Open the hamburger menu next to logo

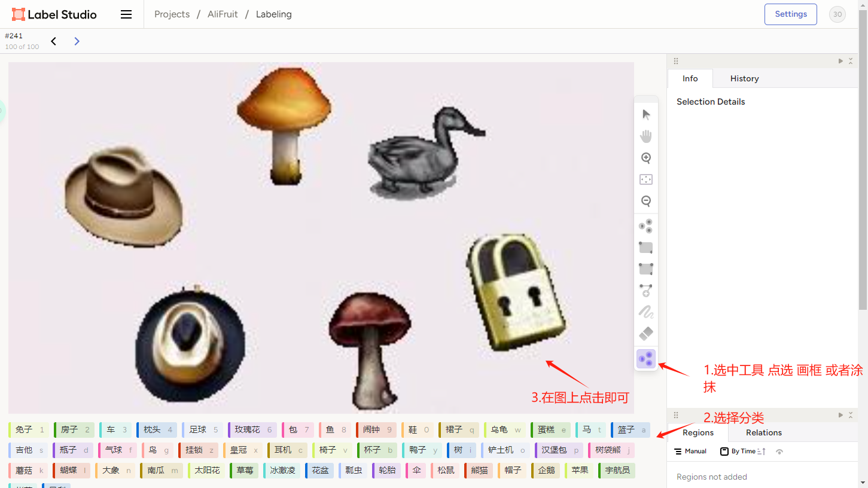click(x=126, y=14)
